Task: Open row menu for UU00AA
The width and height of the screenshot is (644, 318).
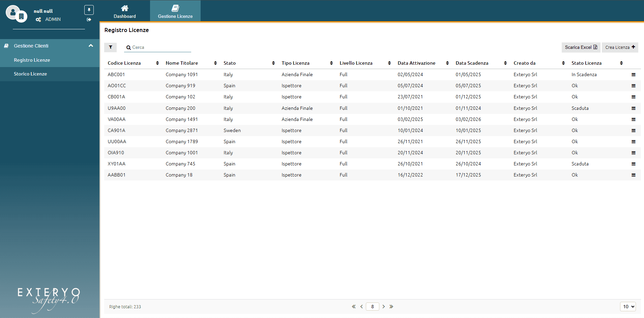Action: coord(634,141)
